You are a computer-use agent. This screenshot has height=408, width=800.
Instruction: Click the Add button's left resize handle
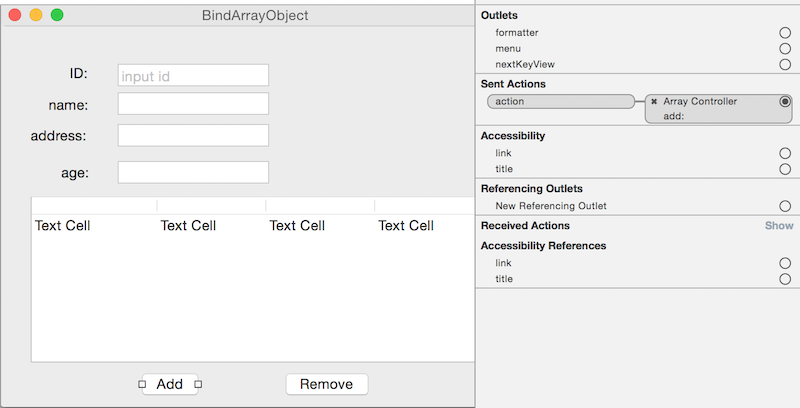pyautogui.click(x=142, y=384)
